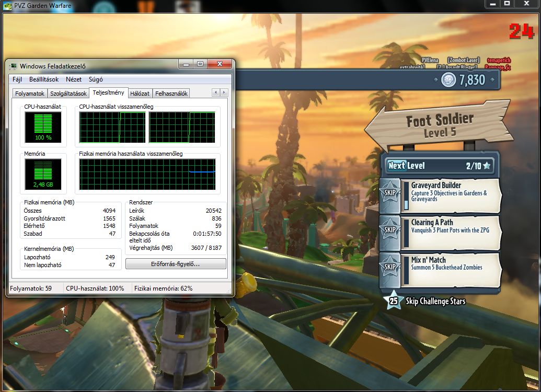Open the Súgó menu
This screenshot has height=392, width=541.
click(x=96, y=79)
